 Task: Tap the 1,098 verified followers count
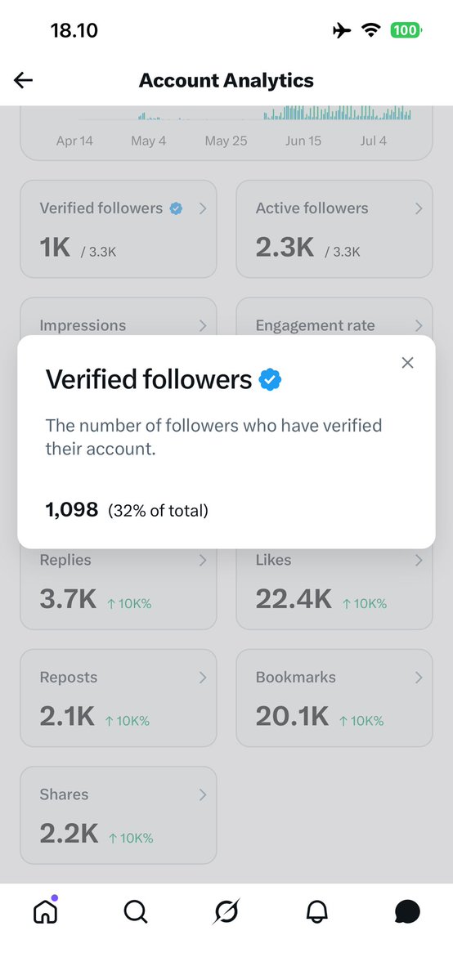pyautogui.click(x=72, y=511)
